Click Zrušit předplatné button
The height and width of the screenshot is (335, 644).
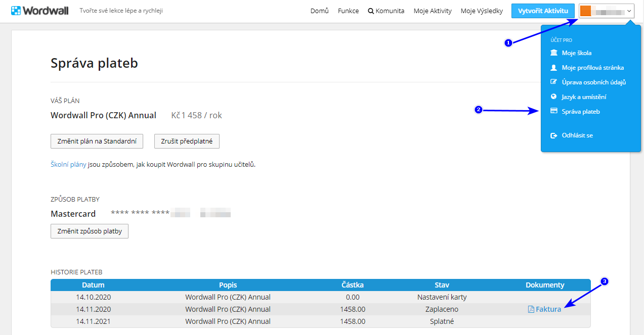[187, 141]
